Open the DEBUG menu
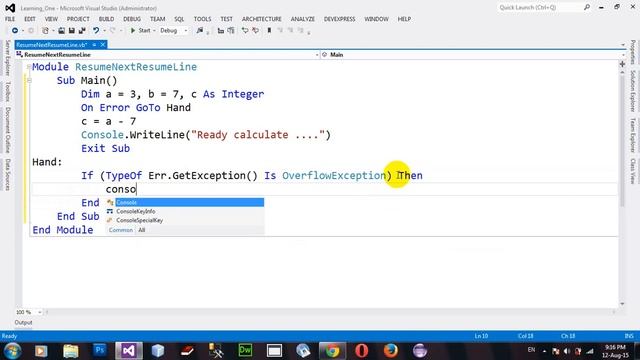This screenshot has height=360, width=640. pos(132,19)
